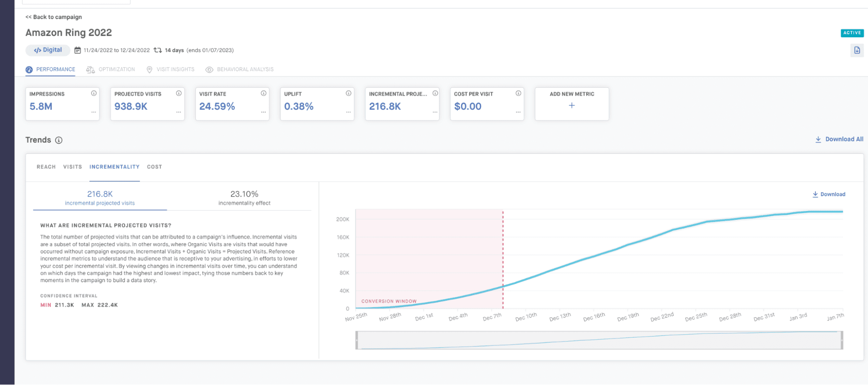Select 23.10% incrementality effect view
868x385 pixels.
pos(244,198)
